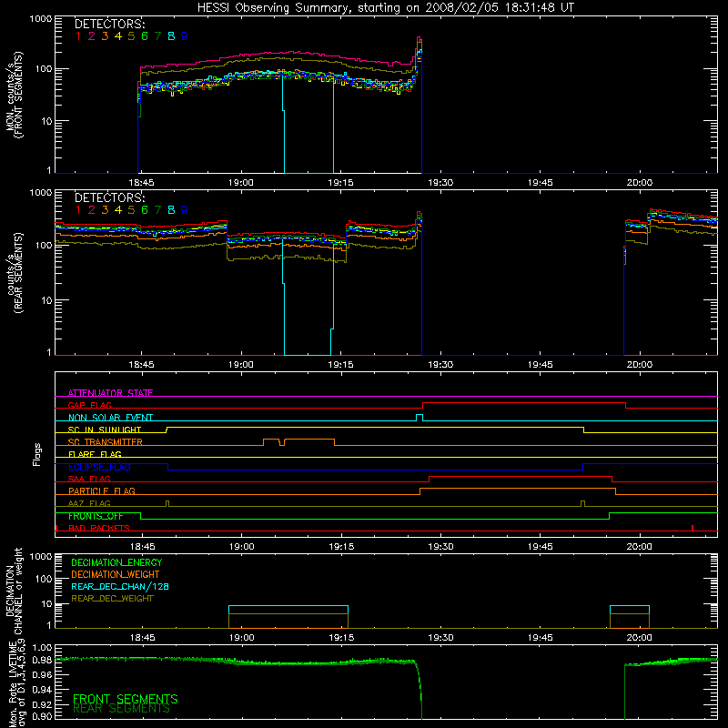Click the FRONT SEGMENTS livetime legend label
This screenshot has width=728, height=728.
[x=126, y=699]
